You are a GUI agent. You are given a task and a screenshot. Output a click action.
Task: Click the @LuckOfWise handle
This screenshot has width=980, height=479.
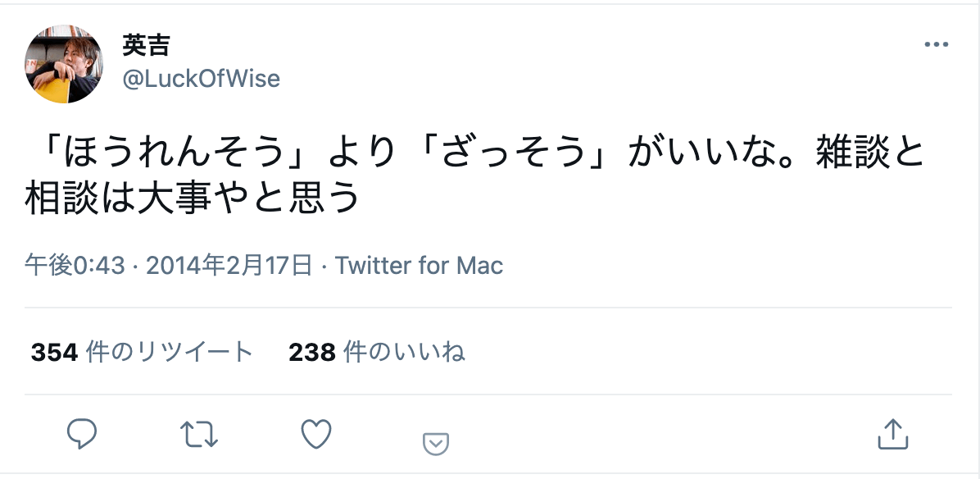201,79
